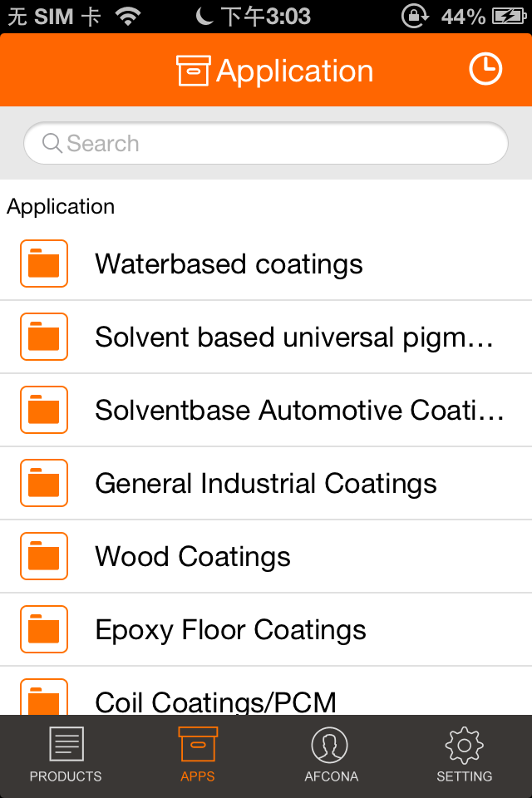Viewport: 532px width, 798px height.
Task: Select Epoxy Floor Coatings entry
Action: (266, 629)
